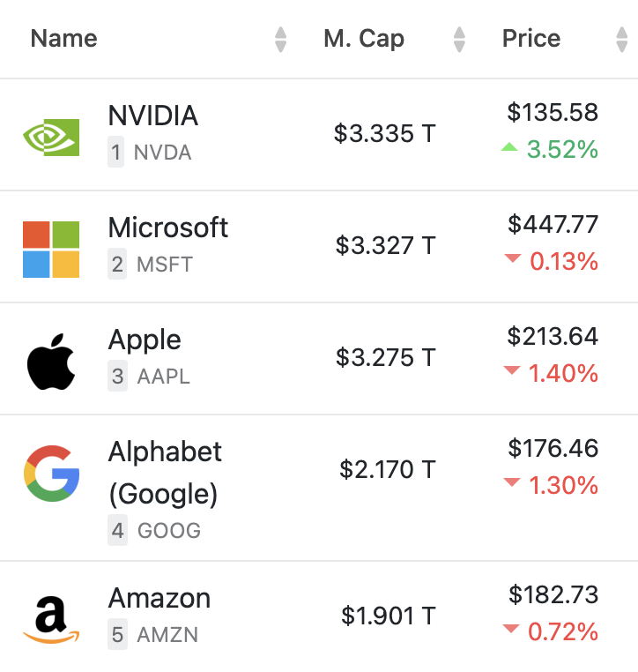This screenshot has width=638, height=672.
Task: Open the Microsoft company link
Action: coord(167,228)
